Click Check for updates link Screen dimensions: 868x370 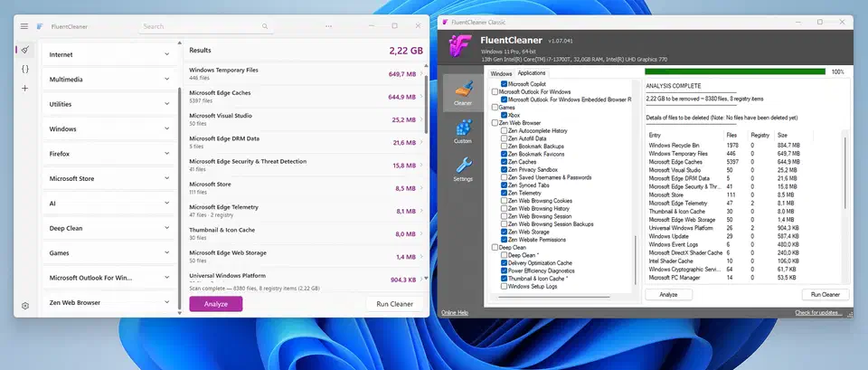[819, 313]
